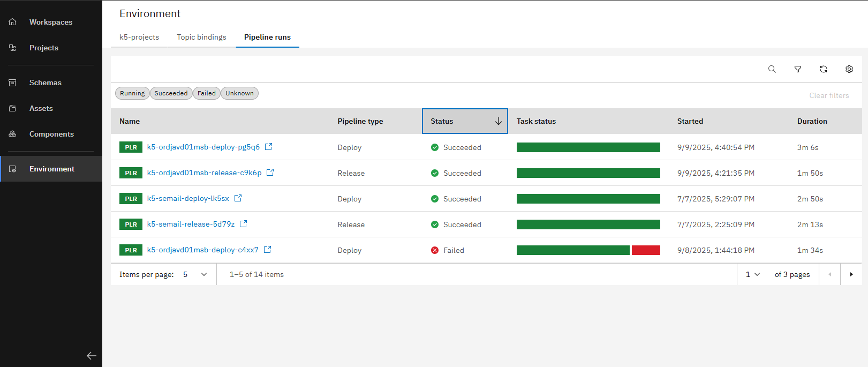Image resolution: width=868 pixels, height=367 pixels.
Task: Open k5-semail-deploy-lk5sx external link icon
Action: click(238, 198)
